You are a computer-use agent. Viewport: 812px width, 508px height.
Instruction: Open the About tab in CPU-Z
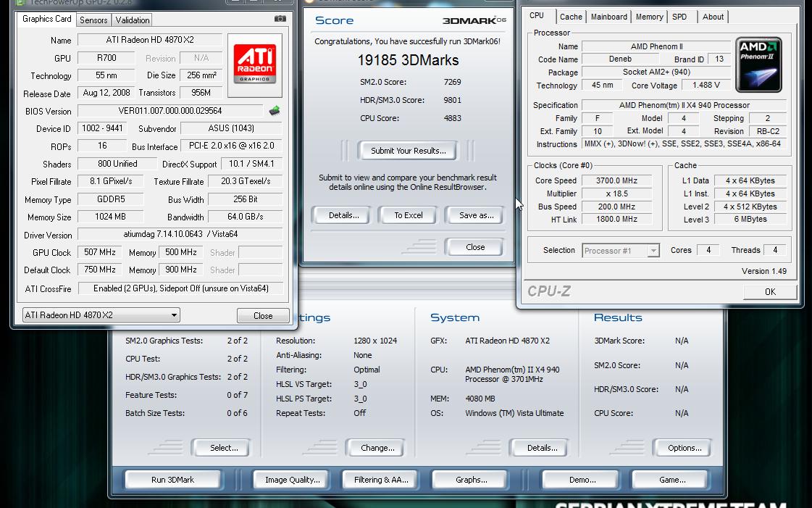pyautogui.click(x=713, y=17)
